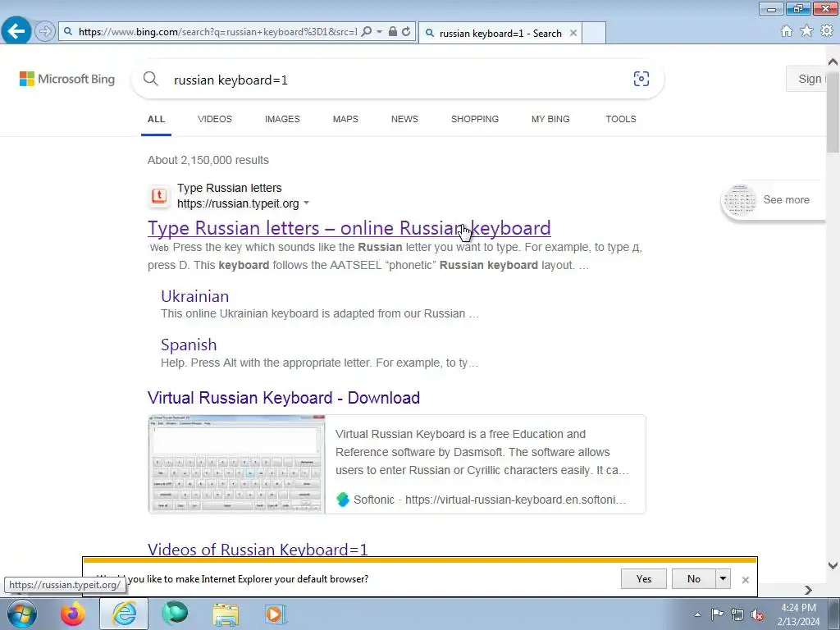This screenshot has height=630, width=840.
Task: Close the russian keyboard=1 Search tab
Action: (x=573, y=33)
